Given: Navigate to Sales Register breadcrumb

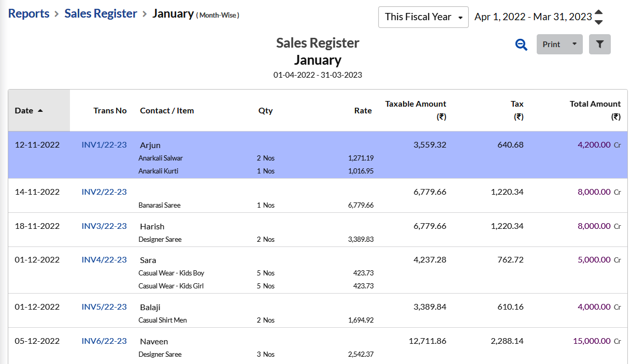Looking at the screenshot, I should pos(101,13).
